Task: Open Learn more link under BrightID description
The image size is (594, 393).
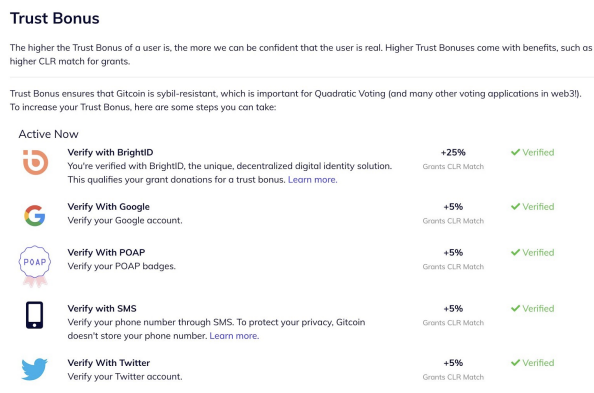Action: [313, 180]
